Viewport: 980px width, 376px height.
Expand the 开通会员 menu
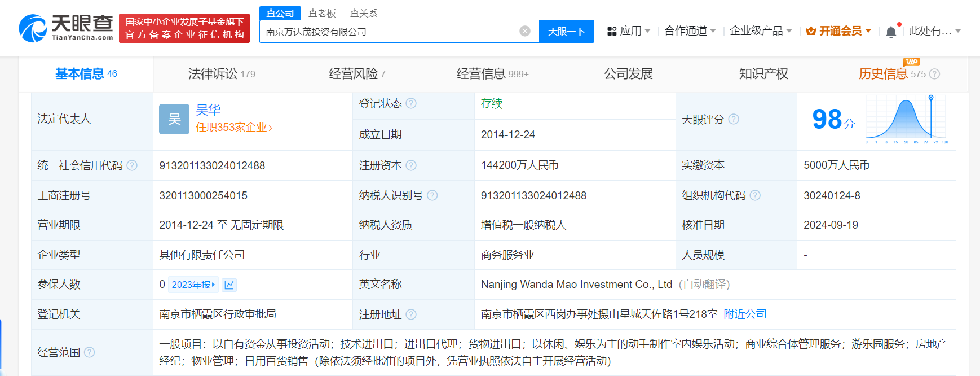click(838, 31)
